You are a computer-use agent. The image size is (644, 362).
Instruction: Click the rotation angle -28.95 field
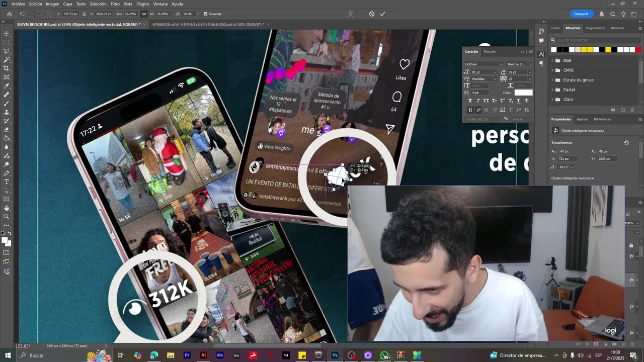point(188,14)
